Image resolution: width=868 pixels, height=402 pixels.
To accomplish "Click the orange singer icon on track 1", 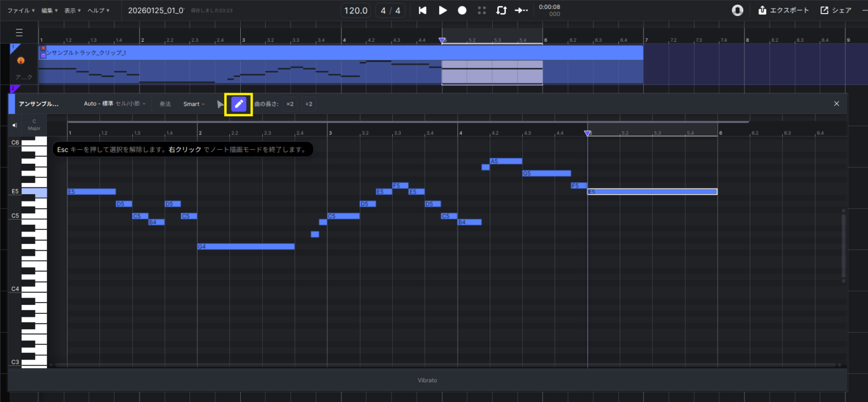I will [x=21, y=60].
